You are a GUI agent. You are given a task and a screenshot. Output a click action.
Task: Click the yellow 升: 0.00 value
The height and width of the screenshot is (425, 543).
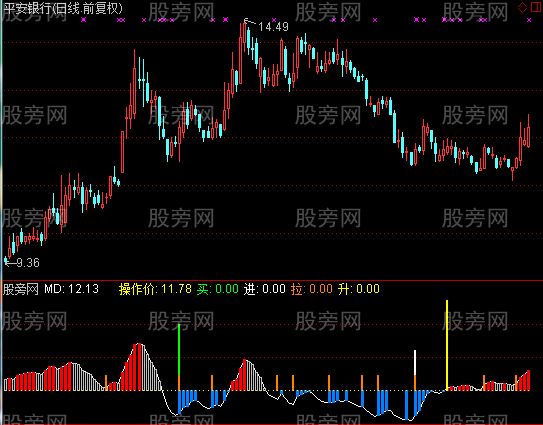[x=359, y=289]
